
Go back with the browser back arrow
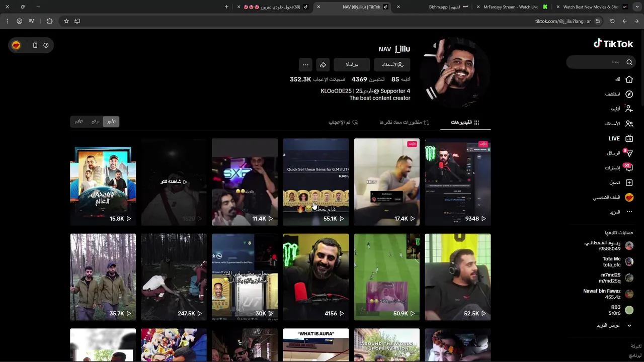tap(624, 21)
